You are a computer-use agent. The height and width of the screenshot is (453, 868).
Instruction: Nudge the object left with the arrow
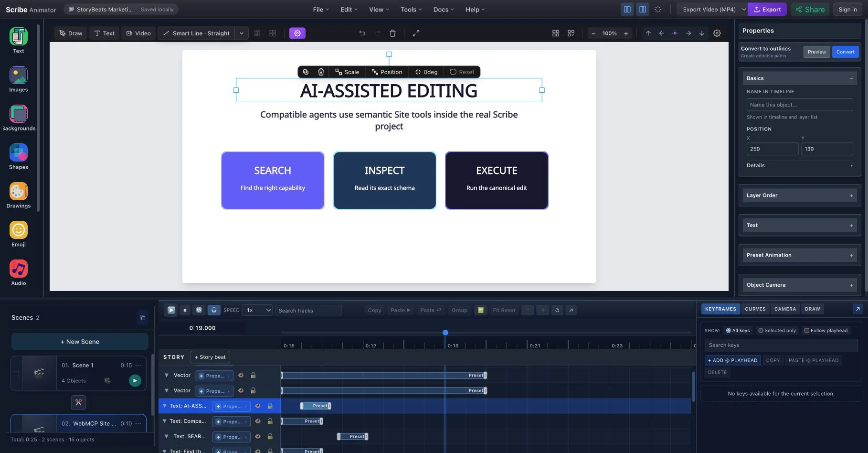[x=661, y=33]
